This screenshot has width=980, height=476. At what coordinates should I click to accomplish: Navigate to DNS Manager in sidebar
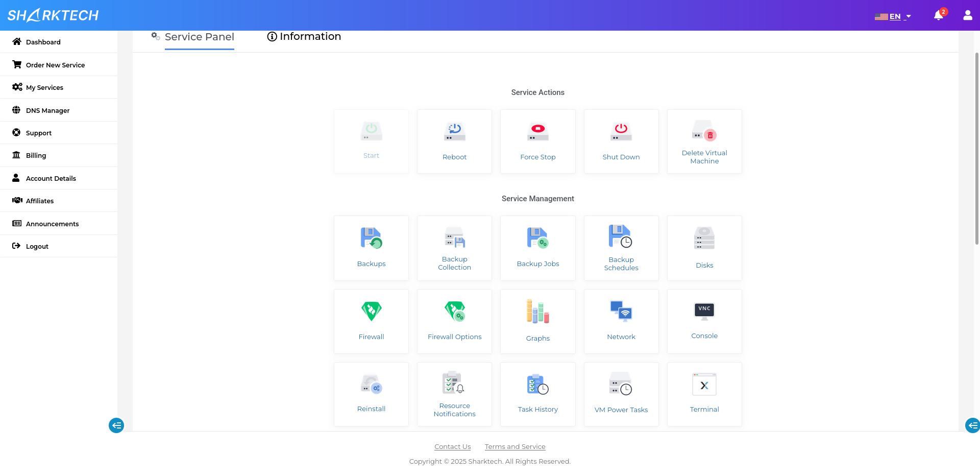tap(48, 110)
